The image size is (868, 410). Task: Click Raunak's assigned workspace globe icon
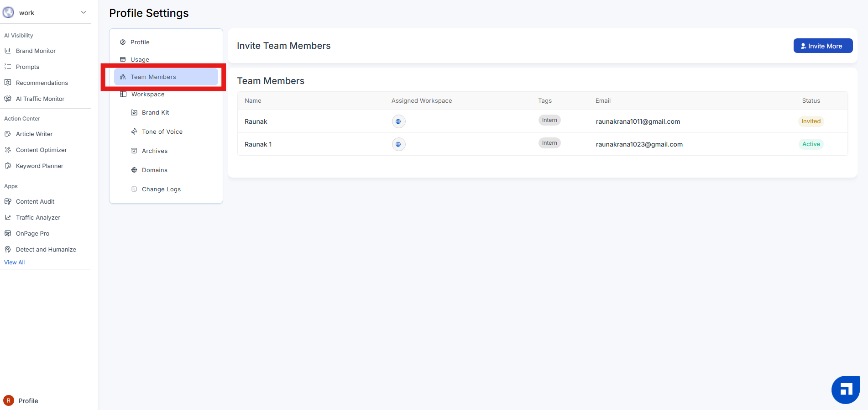(398, 121)
